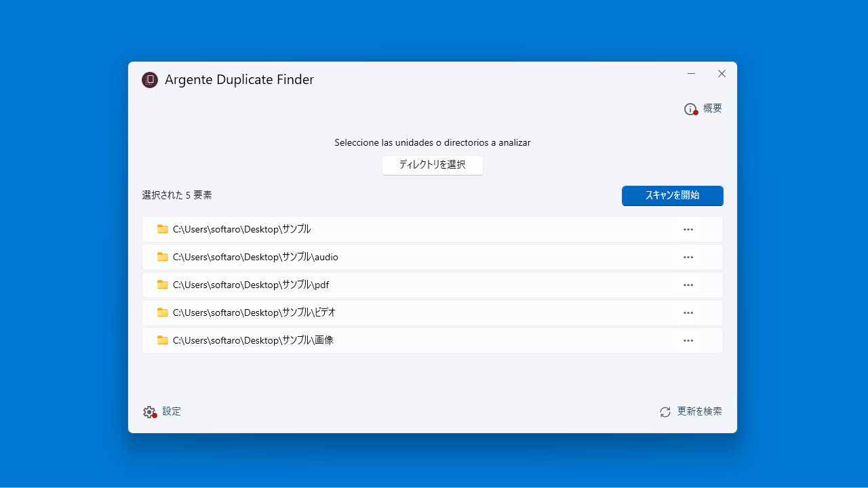Start scanning with スキャンを開始 button

(x=672, y=195)
